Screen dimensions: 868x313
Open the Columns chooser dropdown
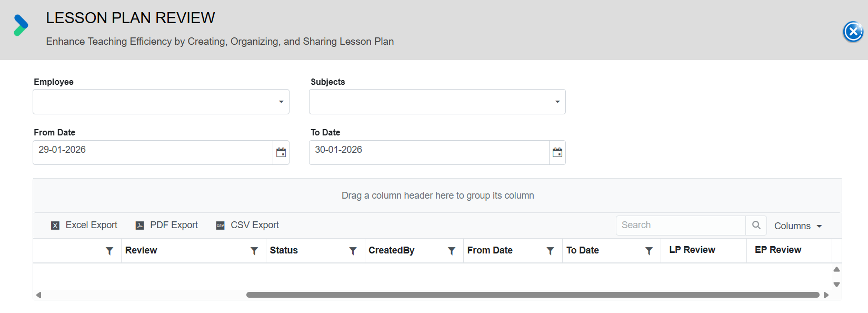click(x=798, y=226)
